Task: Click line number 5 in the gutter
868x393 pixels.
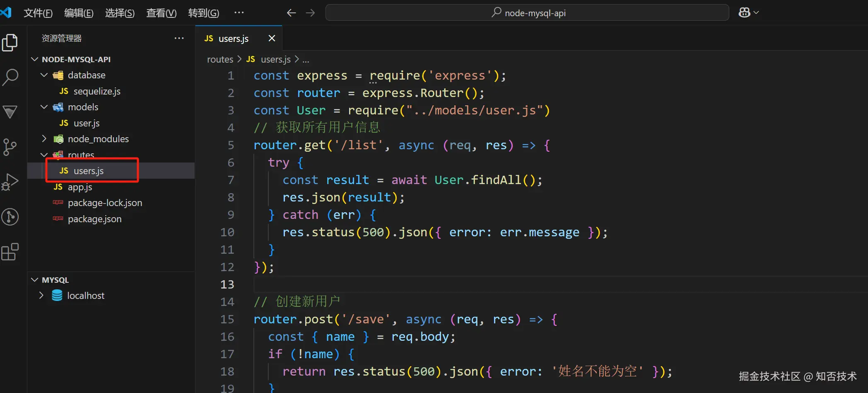Action: pyautogui.click(x=231, y=145)
